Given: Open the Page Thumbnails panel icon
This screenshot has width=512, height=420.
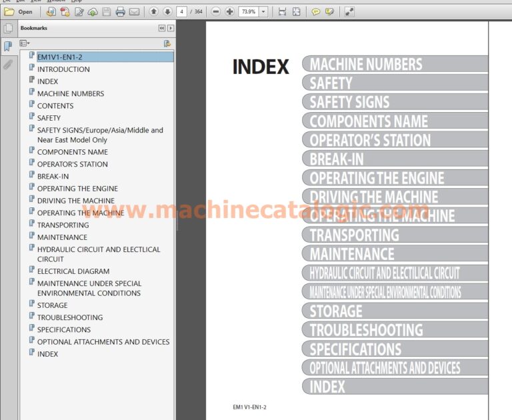Looking at the screenshot, I should point(8,29).
